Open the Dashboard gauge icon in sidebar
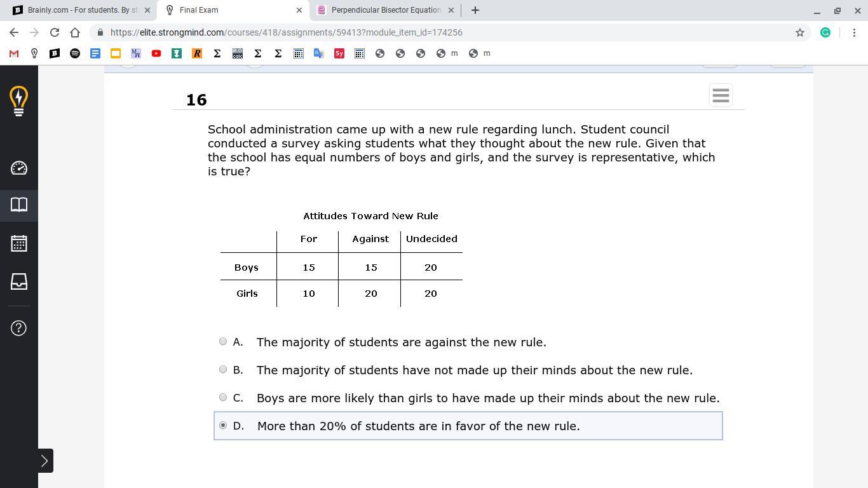The width and height of the screenshot is (868, 488). pyautogui.click(x=19, y=168)
